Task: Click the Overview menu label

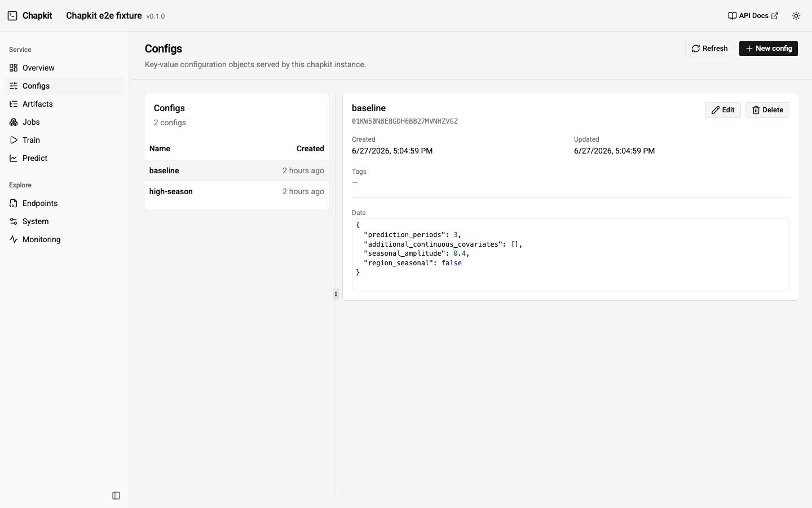Action: coord(38,68)
